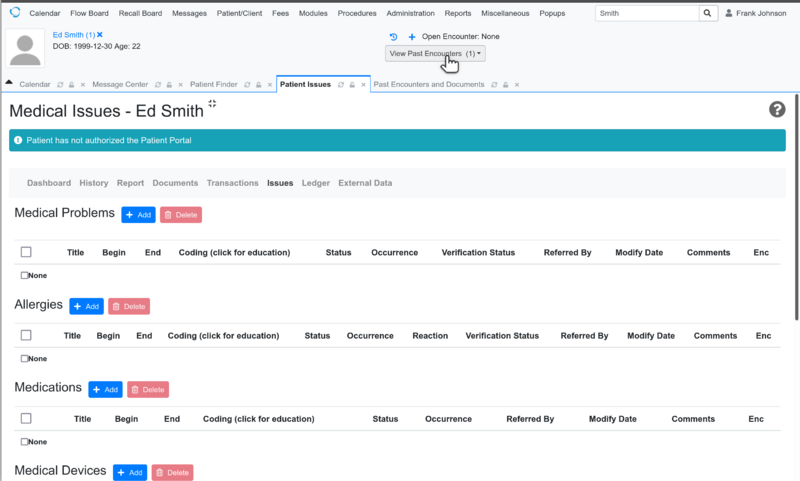
Task: Open the Fees menu
Action: [x=280, y=13]
